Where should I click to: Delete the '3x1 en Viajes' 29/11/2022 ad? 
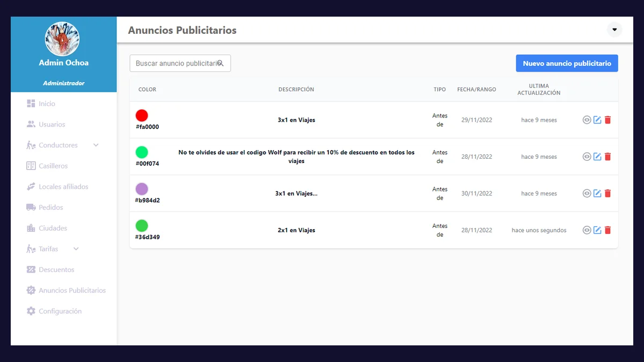[608, 120]
